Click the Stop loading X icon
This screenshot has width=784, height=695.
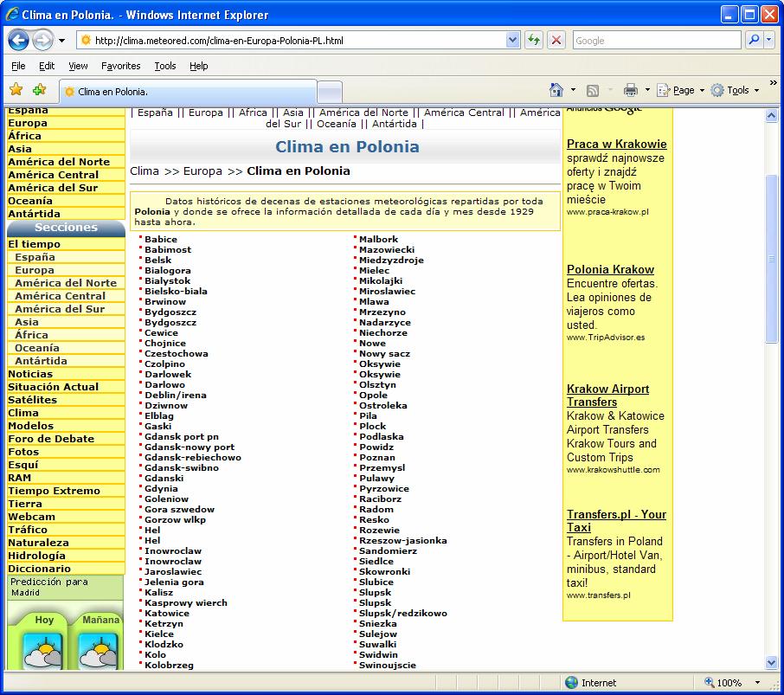[x=556, y=40]
